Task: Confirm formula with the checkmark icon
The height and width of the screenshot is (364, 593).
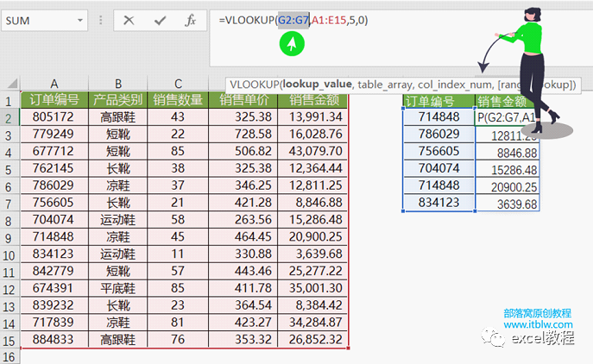Action: pyautogui.click(x=160, y=21)
